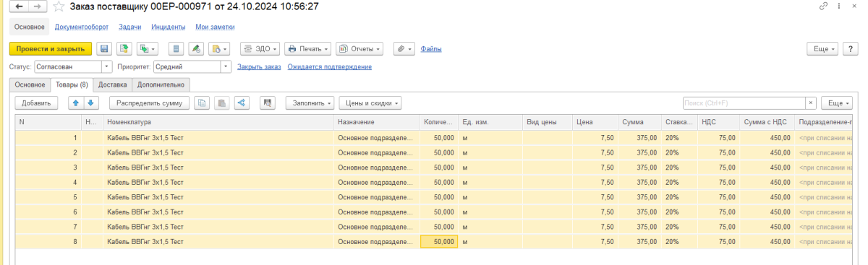Open the Печать dropdown menu
The width and height of the screenshot is (868, 265).
click(x=308, y=49)
